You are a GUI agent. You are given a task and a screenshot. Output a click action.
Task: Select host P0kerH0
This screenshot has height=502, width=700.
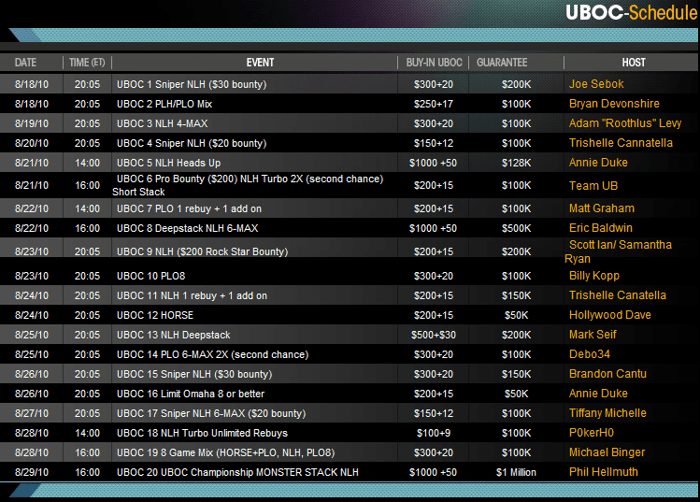591,433
